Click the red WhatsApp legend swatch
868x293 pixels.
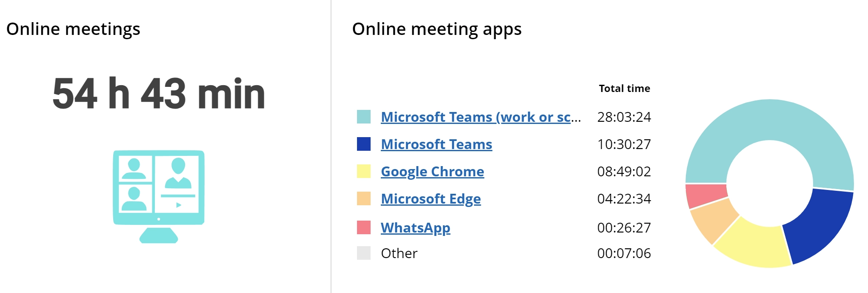364,227
